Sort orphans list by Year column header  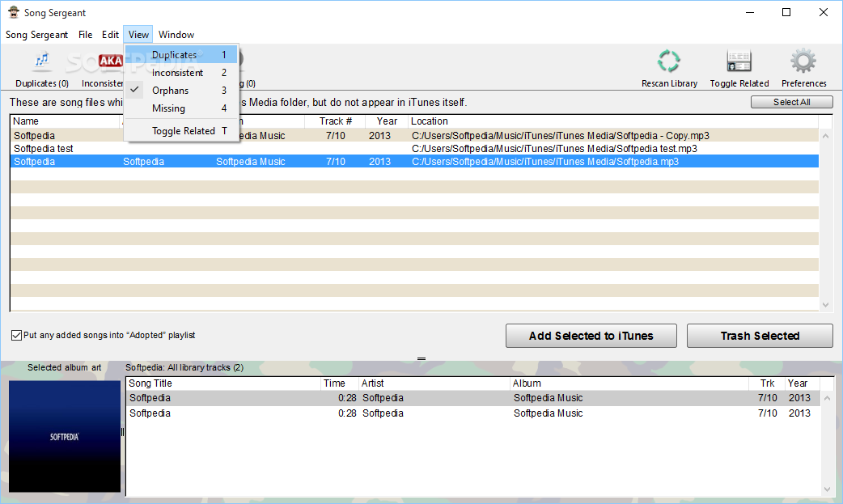(x=387, y=121)
